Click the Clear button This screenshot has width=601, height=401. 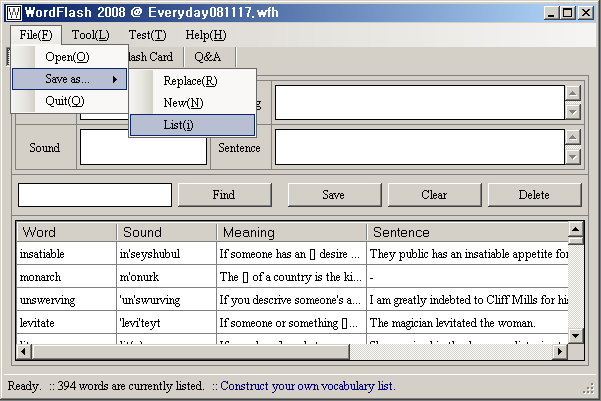click(x=435, y=195)
